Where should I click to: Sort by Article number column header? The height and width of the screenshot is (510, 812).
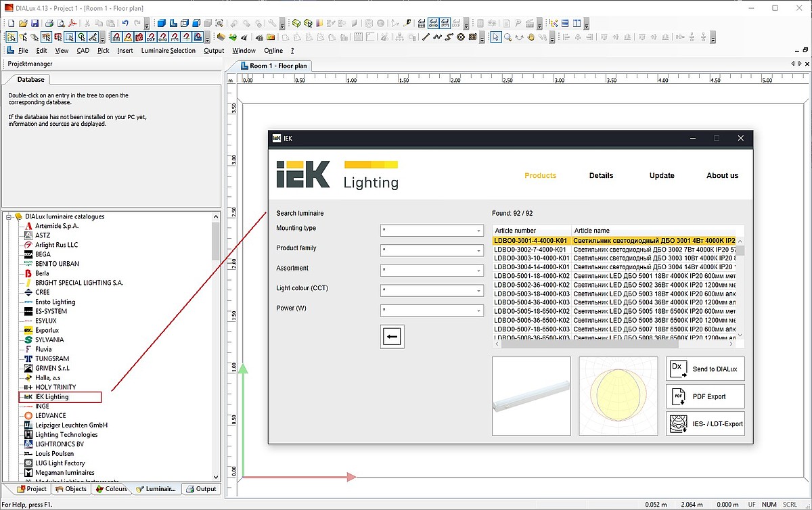[x=533, y=231]
